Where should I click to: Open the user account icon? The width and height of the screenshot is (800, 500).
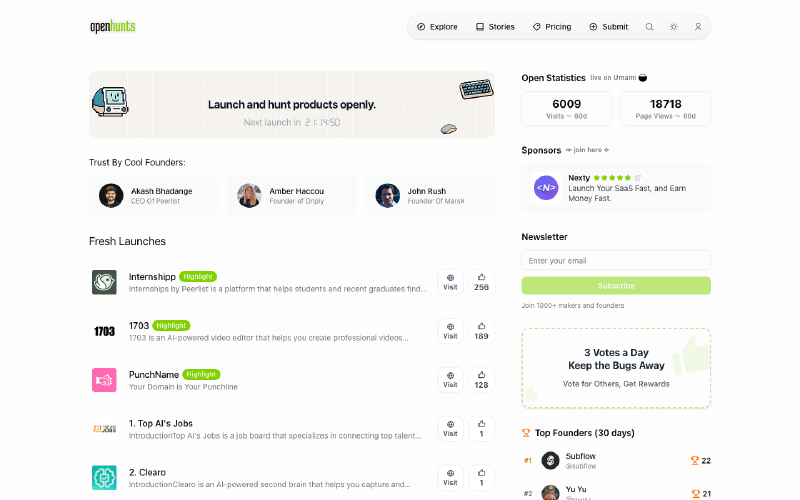[698, 27]
